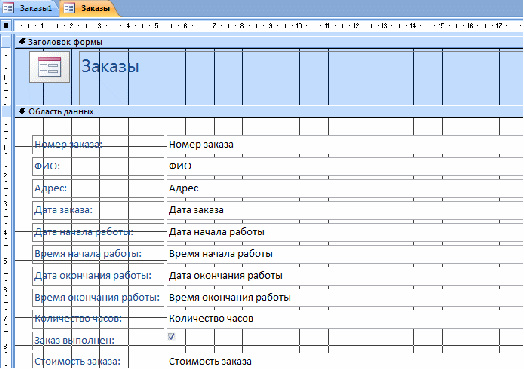
Task: Select the Адрес text field
Action: [345, 188]
